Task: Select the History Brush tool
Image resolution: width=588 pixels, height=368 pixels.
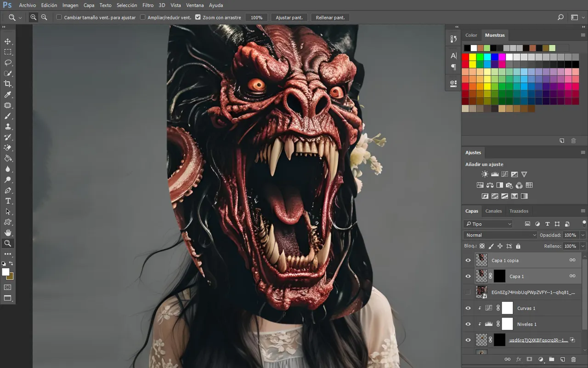Action: click(x=8, y=137)
